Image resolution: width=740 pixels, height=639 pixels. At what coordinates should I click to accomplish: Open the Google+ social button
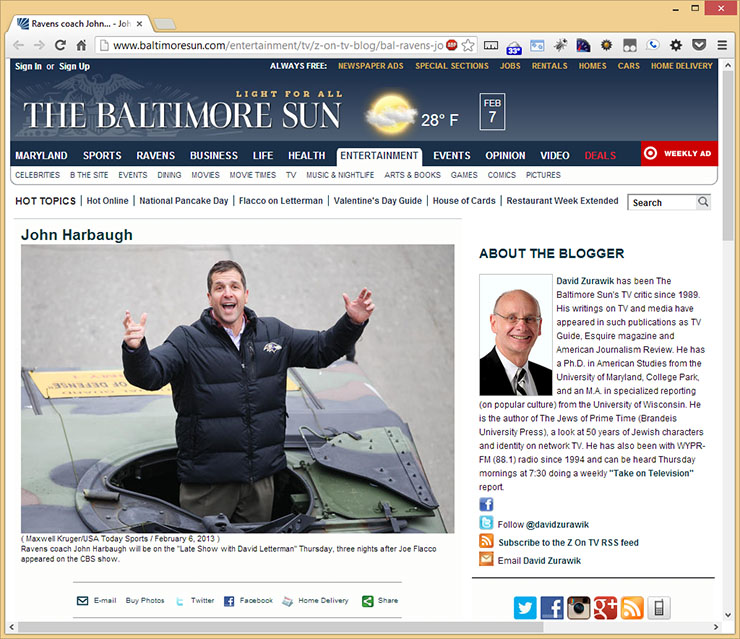[x=605, y=608]
